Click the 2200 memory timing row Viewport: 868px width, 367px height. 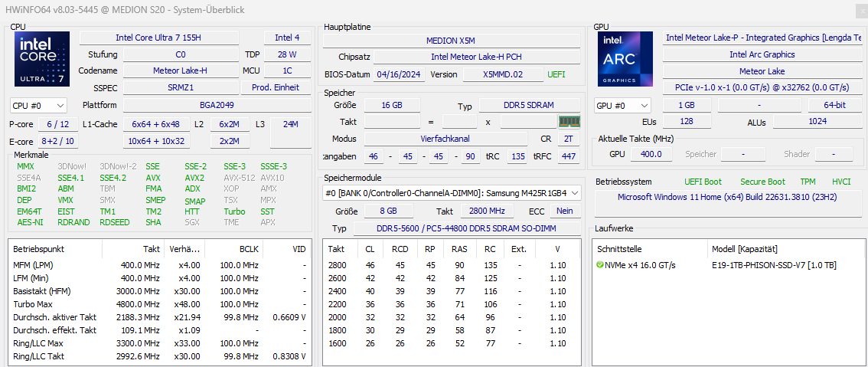(451, 304)
